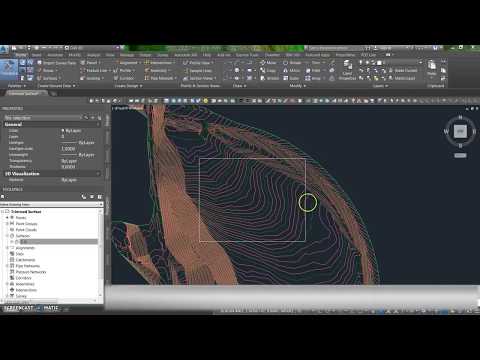Select the Corridors tree item
Viewport: 480px width, 360px height.
(24, 278)
